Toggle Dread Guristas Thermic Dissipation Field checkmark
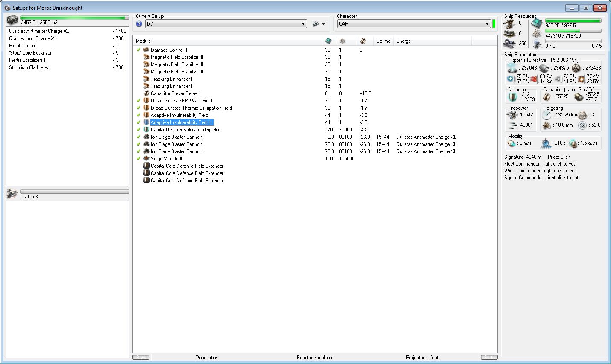This screenshot has height=364, width=611. (138, 108)
